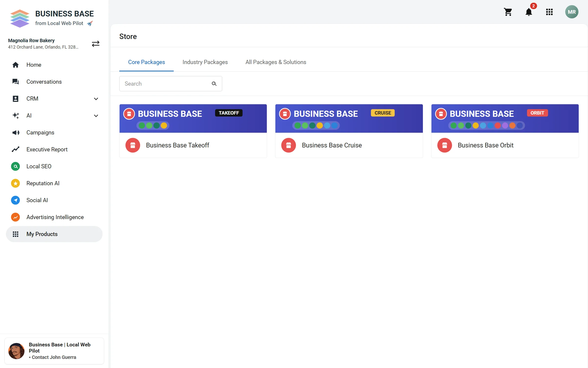Open the Business Base Cruise banner
Screen dimensions: 588x368
[349, 118]
